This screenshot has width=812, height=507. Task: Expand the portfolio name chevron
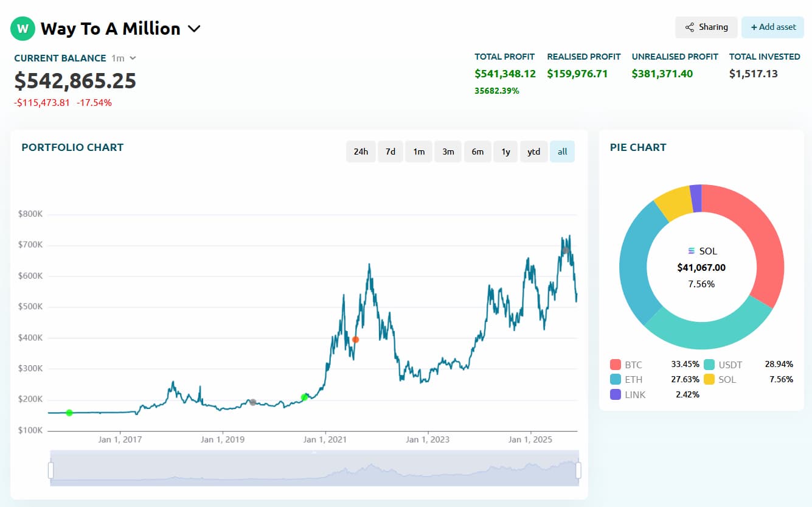(x=194, y=28)
